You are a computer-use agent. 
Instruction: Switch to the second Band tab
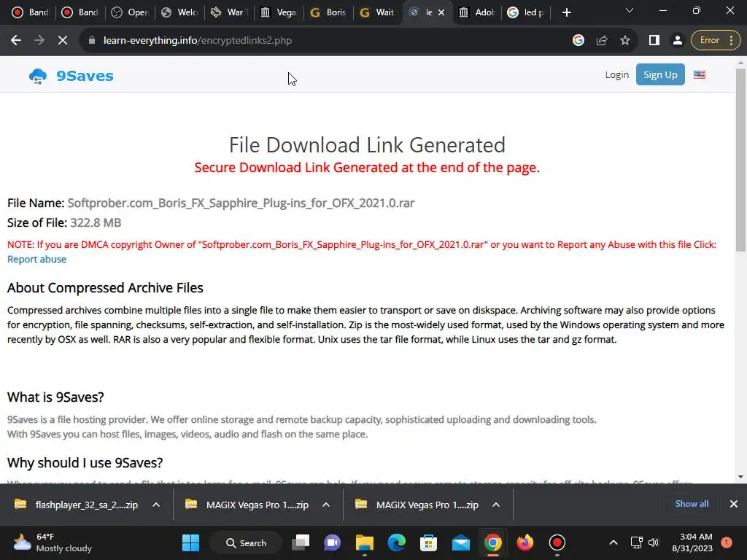click(80, 12)
